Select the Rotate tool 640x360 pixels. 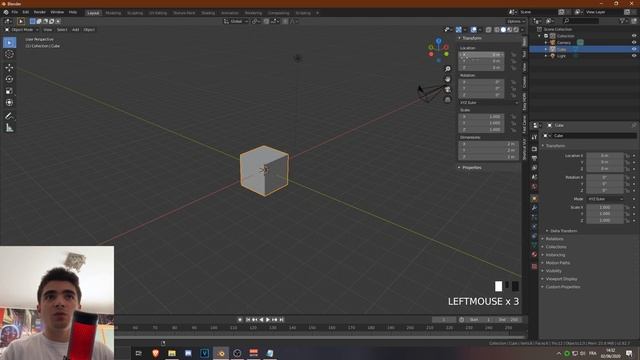point(9,79)
